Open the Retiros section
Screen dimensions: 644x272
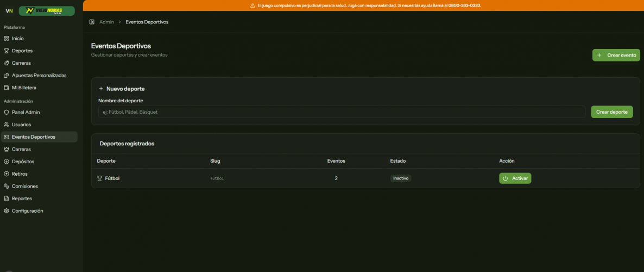[x=39, y=174]
